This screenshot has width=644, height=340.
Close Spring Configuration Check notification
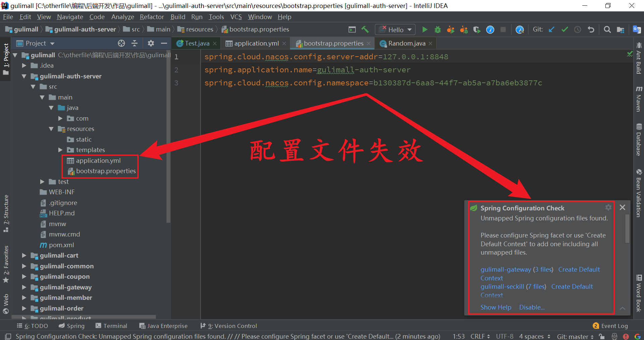click(623, 207)
